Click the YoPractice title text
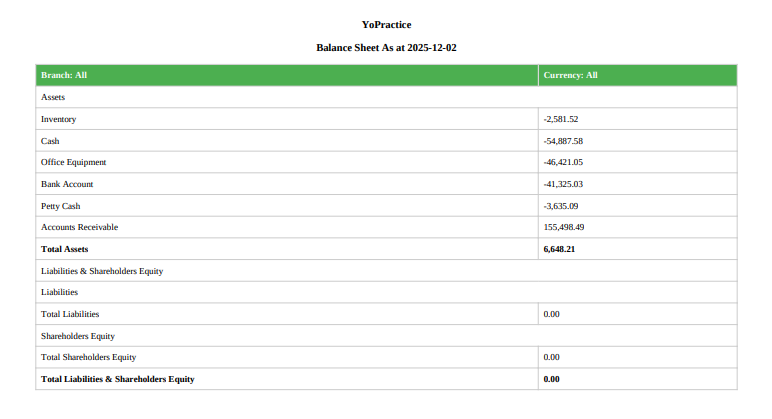 386,25
